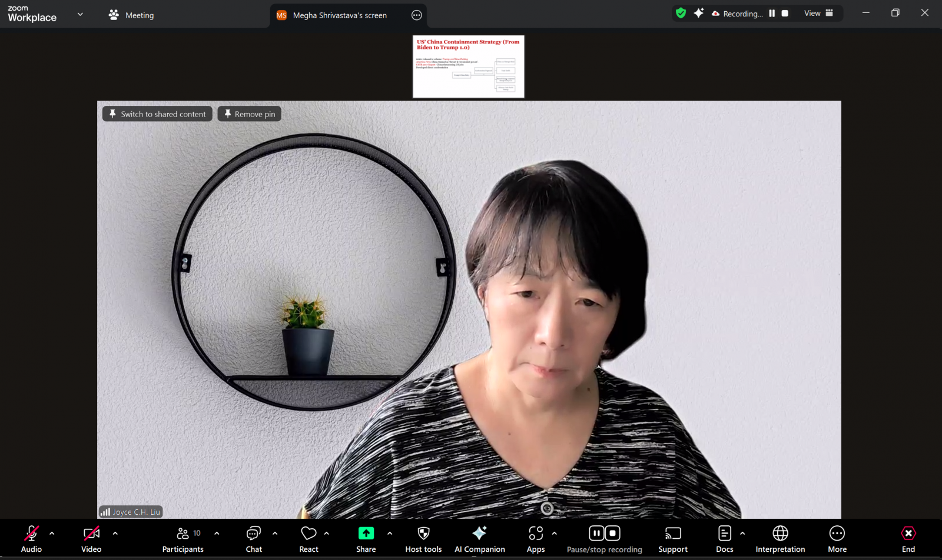This screenshot has height=560, width=942.
Task: Open the Participants list
Action: 183,539
